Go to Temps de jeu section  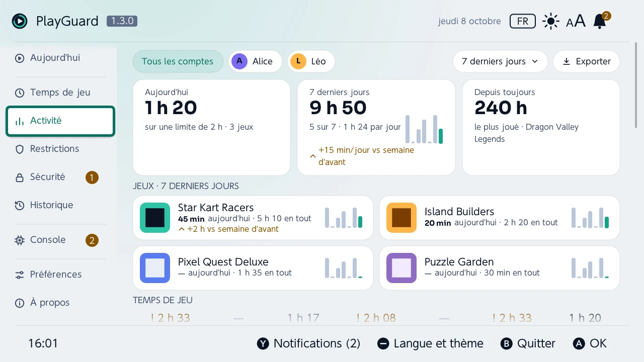click(60, 93)
